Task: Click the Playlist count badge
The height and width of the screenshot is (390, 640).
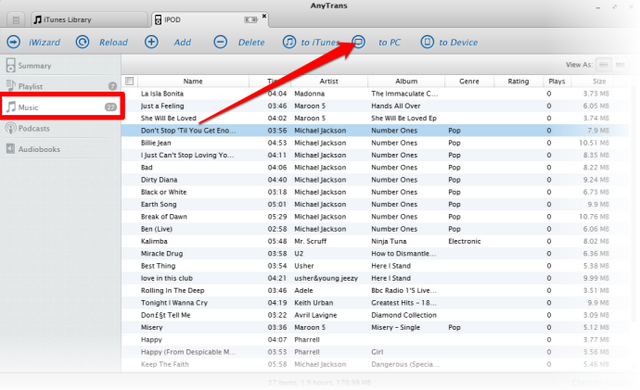Action: (113, 86)
